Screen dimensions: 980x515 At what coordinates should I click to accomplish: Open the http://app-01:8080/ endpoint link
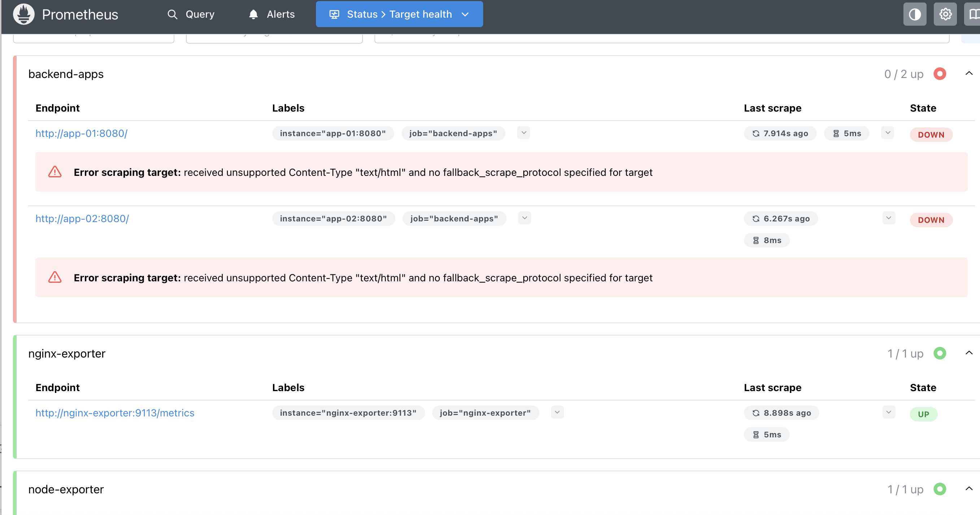[81, 133]
